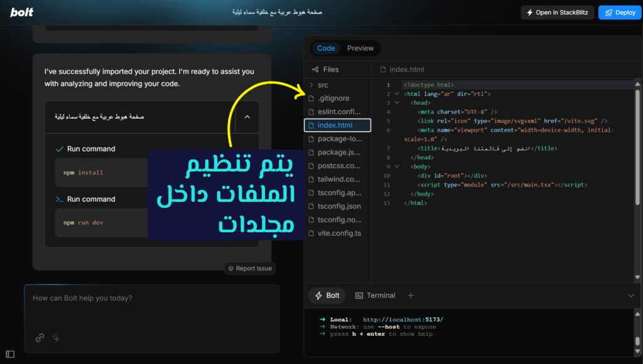Fold the head tag on line 3
This screenshot has height=364, width=643.
click(x=397, y=103)
